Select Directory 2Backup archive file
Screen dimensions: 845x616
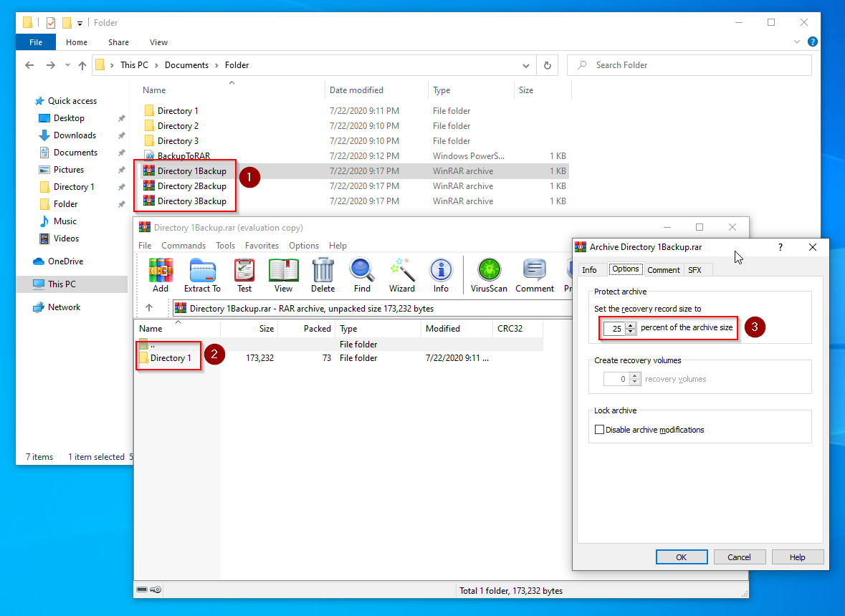pyautogui.click(x=191, y=186)
